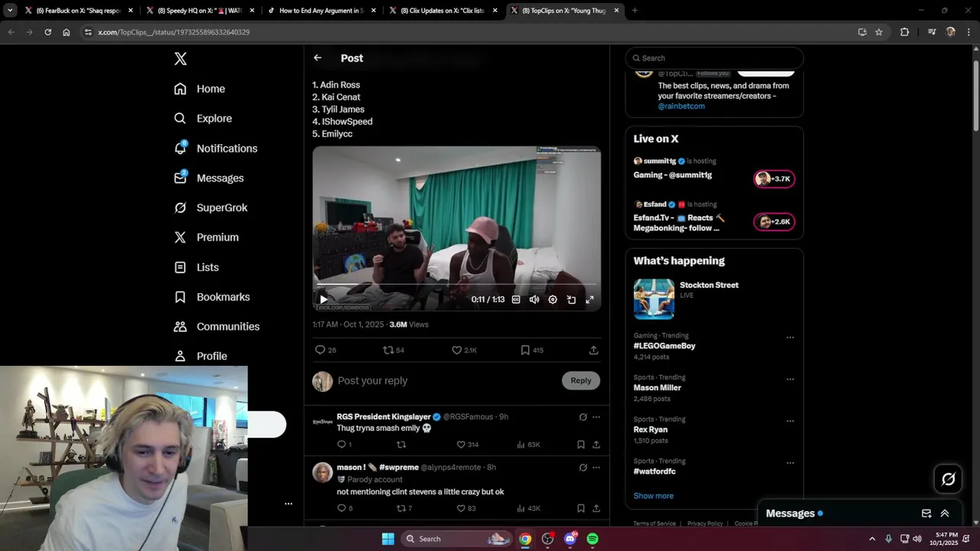Bookmark the Kingslayer reply
980x551 pixels.
click(x=581, y=445)
